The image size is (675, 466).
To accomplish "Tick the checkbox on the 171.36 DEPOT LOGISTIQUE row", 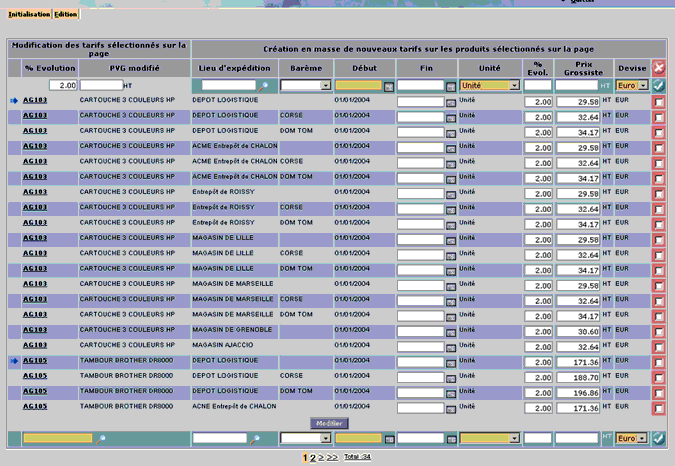I will point(659,362).
